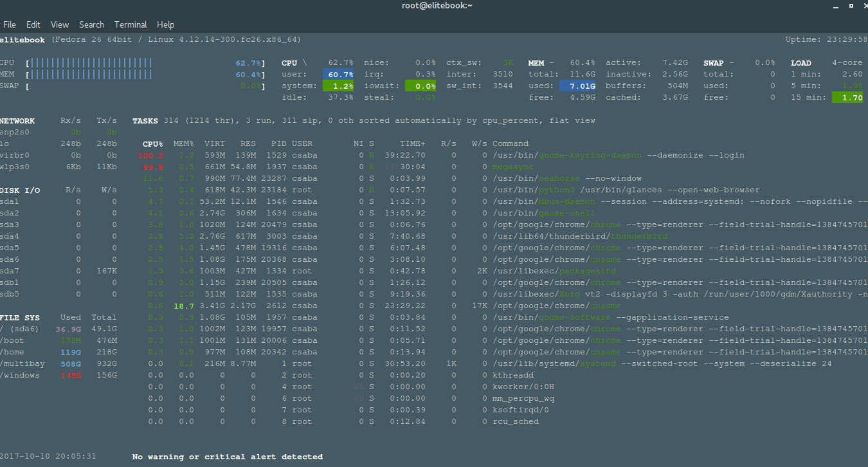
Task: Select the highlighted iowait 0.0% value
Action: [x=420, y=86]
